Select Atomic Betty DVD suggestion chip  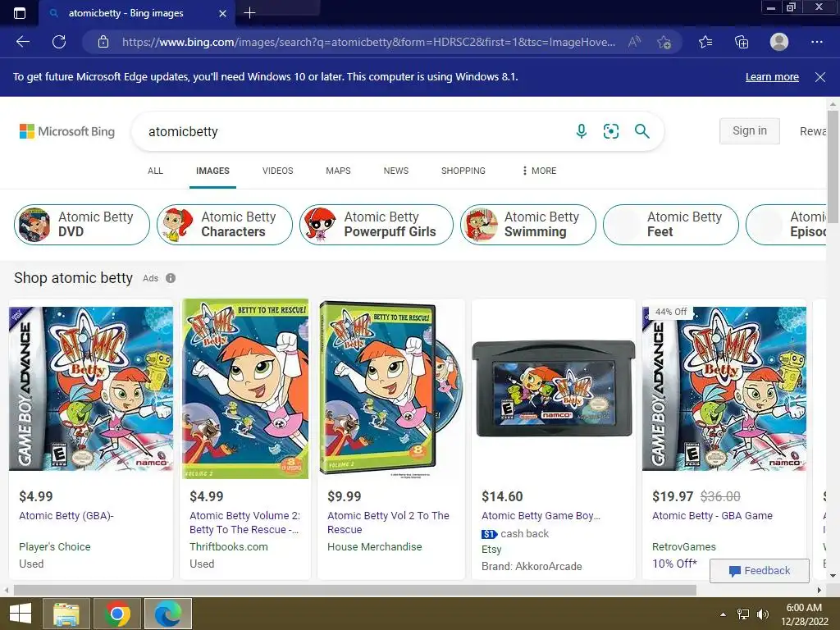point(82,225)
